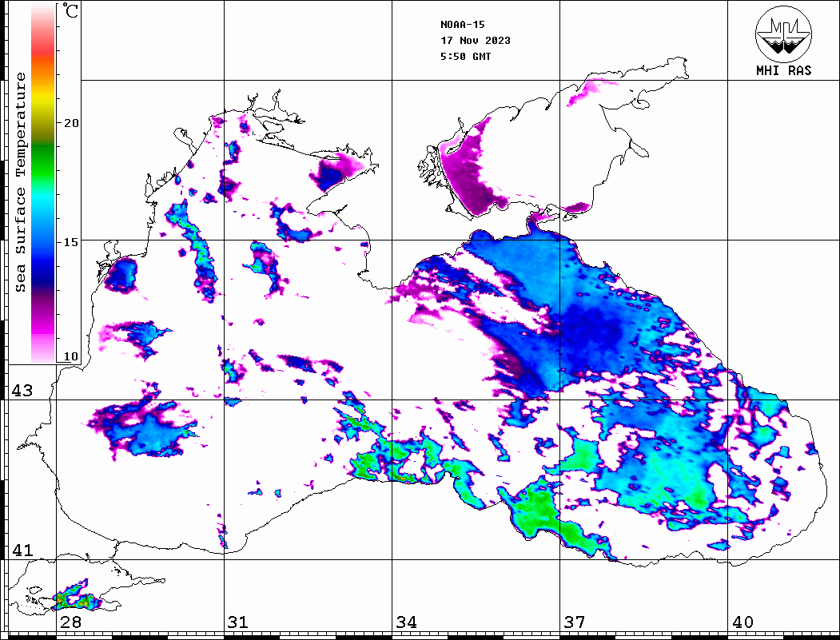
Task: Click longitude label 34
Action: (x=406, y=622)
